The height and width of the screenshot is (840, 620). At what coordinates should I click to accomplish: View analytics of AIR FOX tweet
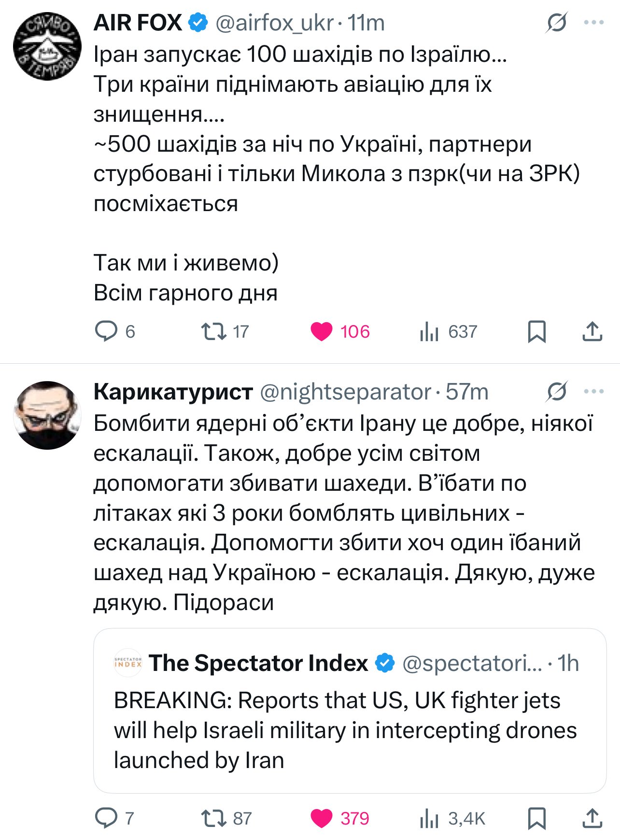coord(429,331)
